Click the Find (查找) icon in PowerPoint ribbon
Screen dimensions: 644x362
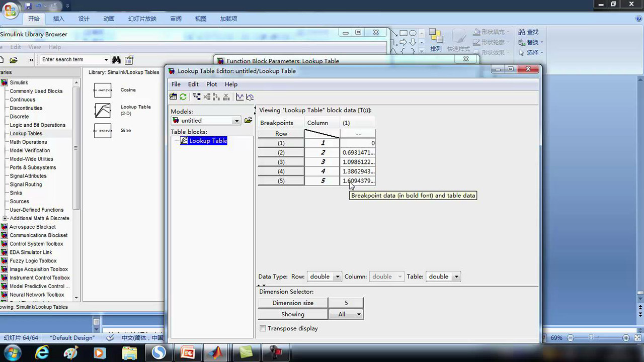[x=522, y=32]
